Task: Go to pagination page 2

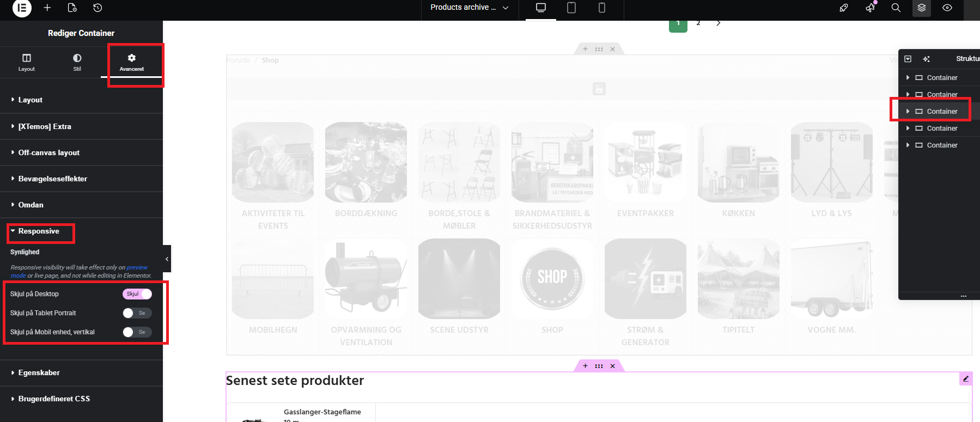Action: (x=698, y=23)
